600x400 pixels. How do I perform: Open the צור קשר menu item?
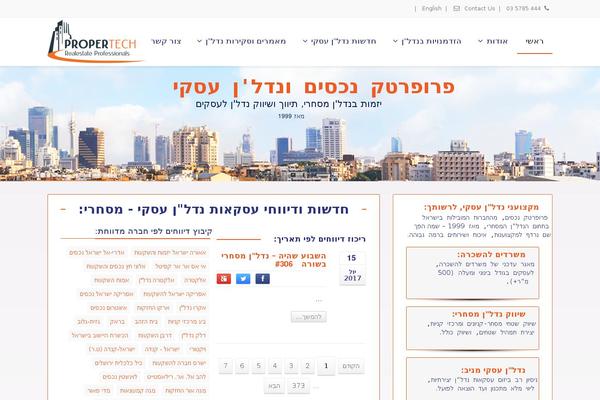coord(166,41)
